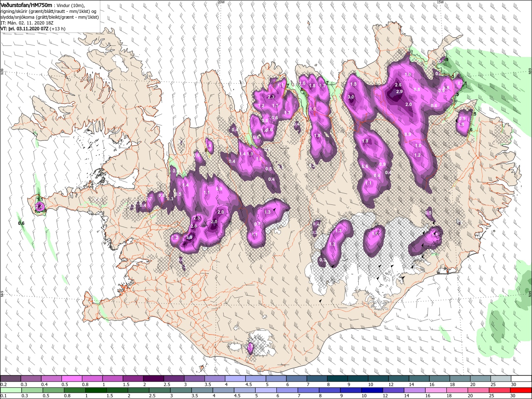Click the 2.8 snowfall value on the map
The image size is (532, 399).
214,222
